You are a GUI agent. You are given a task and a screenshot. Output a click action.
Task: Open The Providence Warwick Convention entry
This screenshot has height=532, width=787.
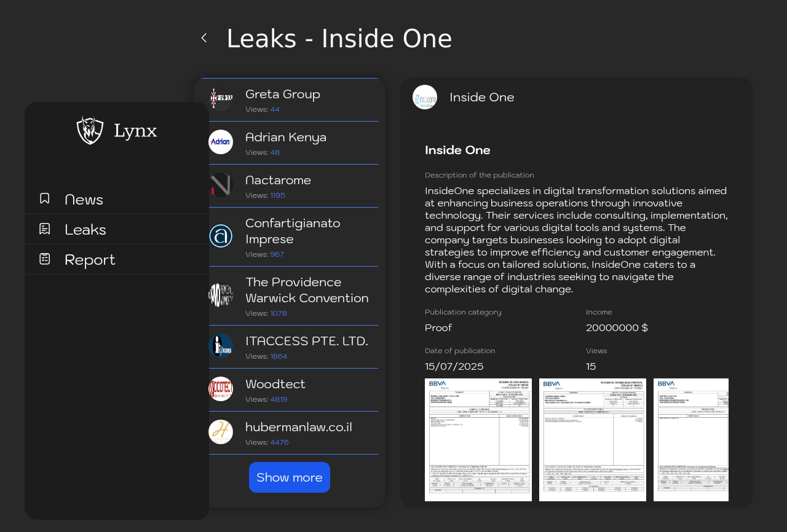pos(290,296)
